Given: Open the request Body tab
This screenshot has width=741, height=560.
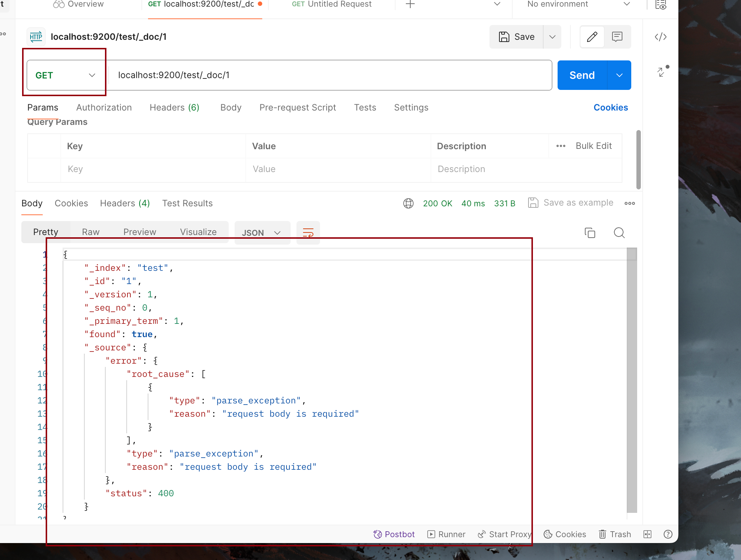Looking at the screenshot, I should 231,108.
